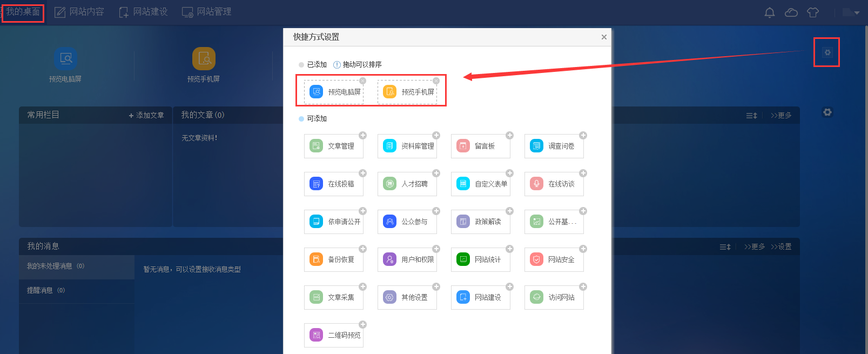
Task: Click the 公开基... shortcut card
Action: click(x=554, y=222)
